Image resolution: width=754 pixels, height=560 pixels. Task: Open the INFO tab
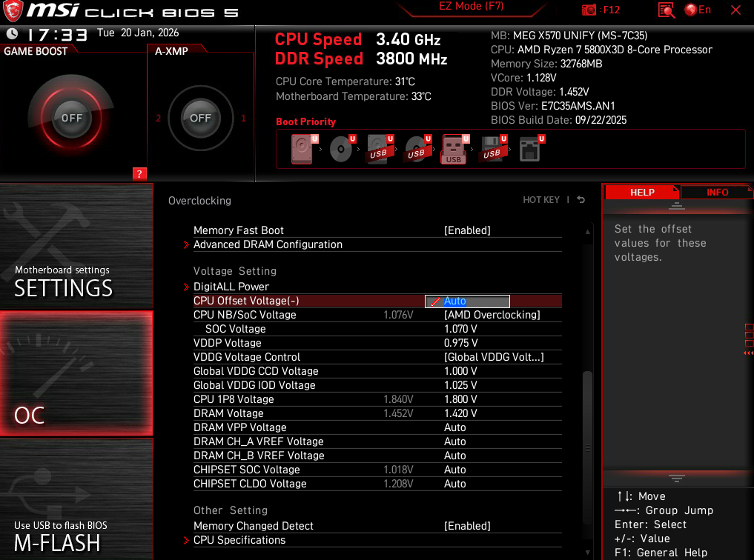coord(717,192)
